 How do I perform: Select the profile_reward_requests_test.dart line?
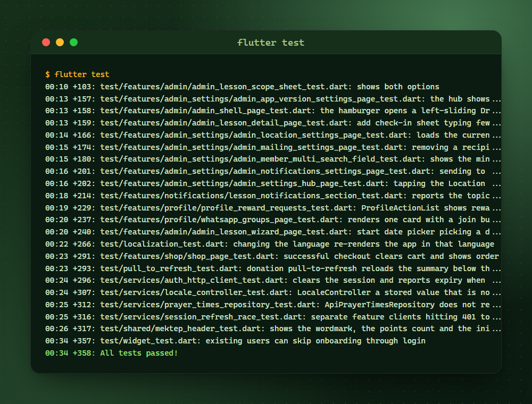point(273,208)
